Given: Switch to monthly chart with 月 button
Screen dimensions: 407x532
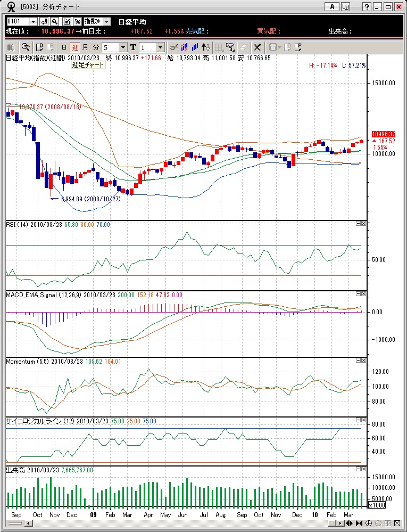Looking at the screenshot, I should pos(86,47).
